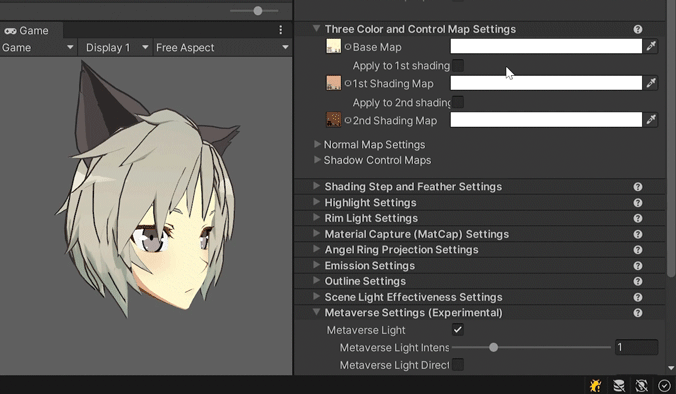The image size is (676, 394).
Task: Expand Shading Step and Feather Settings
Action: [x=316, y=186]
